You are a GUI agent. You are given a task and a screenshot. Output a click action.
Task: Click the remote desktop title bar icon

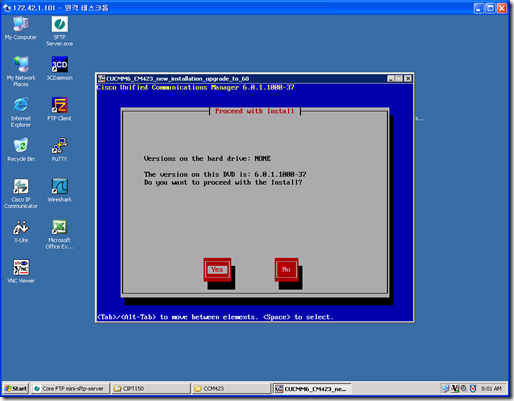tap(7, 8)
